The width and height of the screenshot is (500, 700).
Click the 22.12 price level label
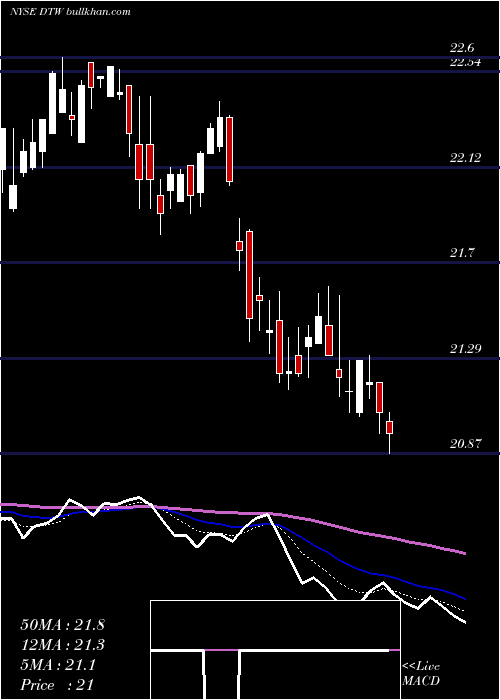click(466, 157)
